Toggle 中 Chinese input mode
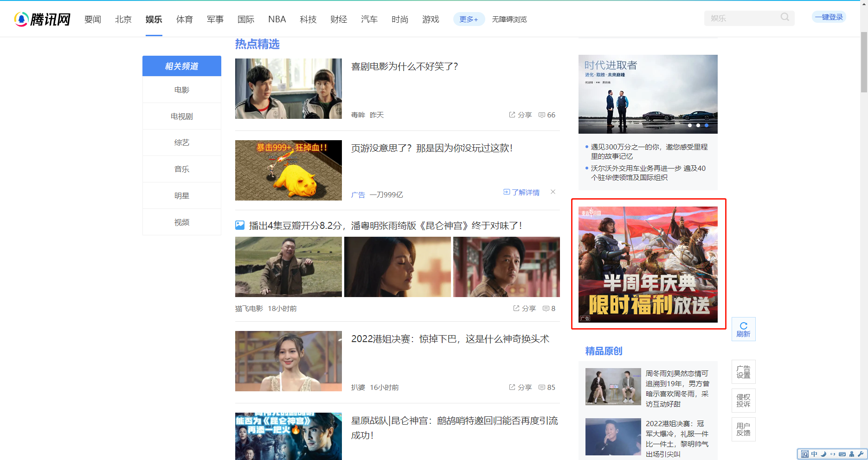The height and width of the screenshot is (460, 868). (x=814, y=454)
